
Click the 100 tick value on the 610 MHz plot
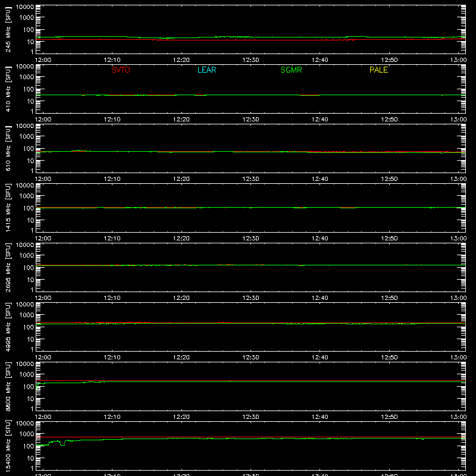click(29, 149)
